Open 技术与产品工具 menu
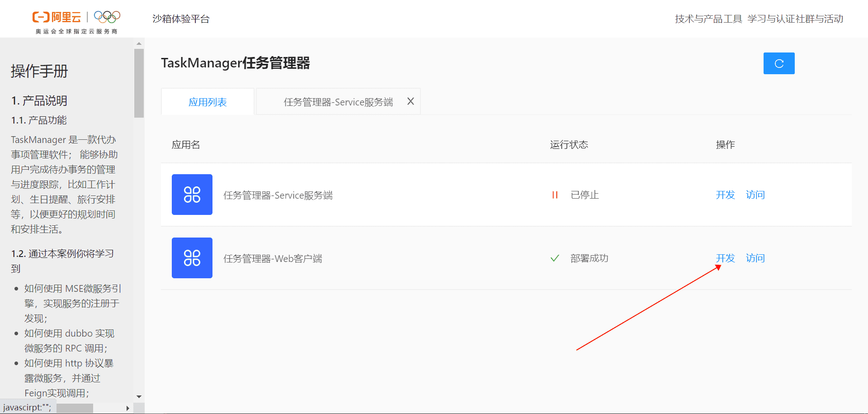The image size is (868, 414). click(x=708, y=19)
